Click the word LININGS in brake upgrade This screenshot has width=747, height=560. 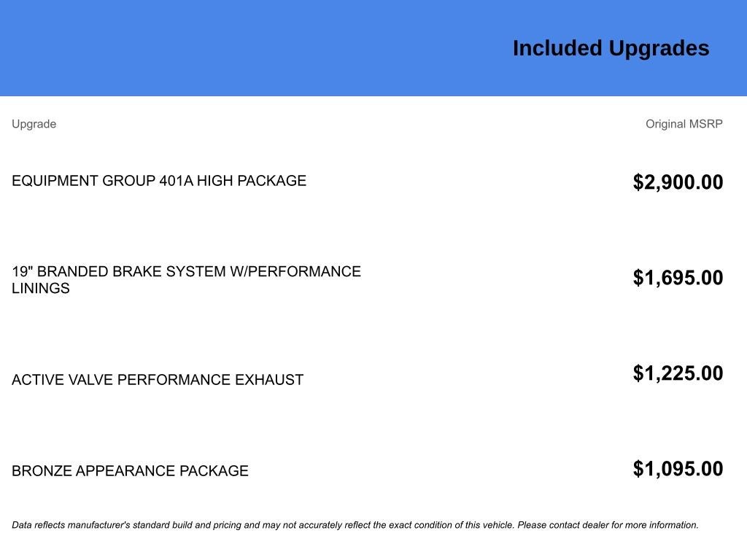[x=41, y=288]
